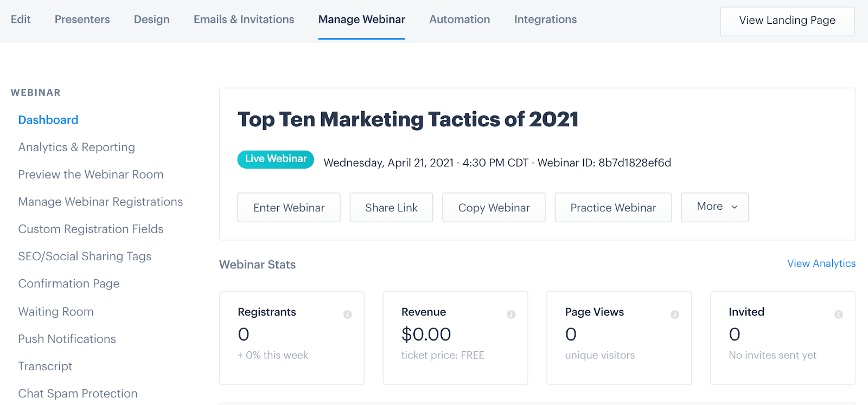Screen dimensions: 868x405
Task: Go to the Integrations tab
Action: pos(545,20)
